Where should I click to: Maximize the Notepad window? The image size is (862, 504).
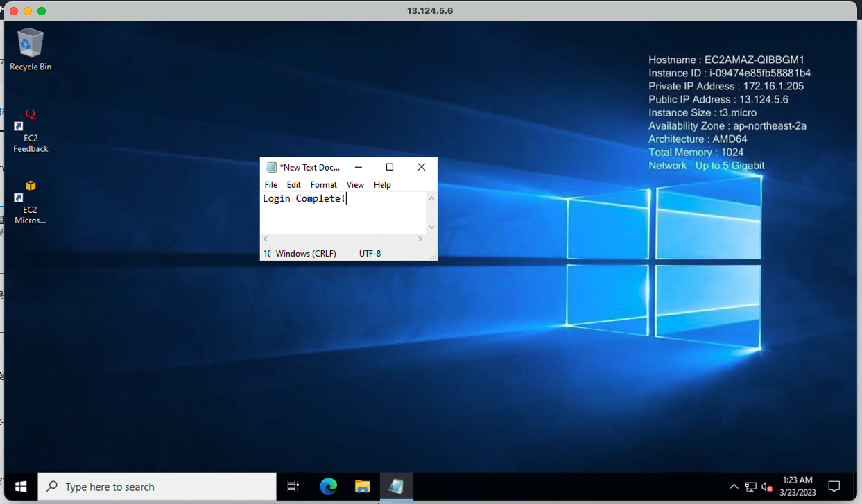390,167
